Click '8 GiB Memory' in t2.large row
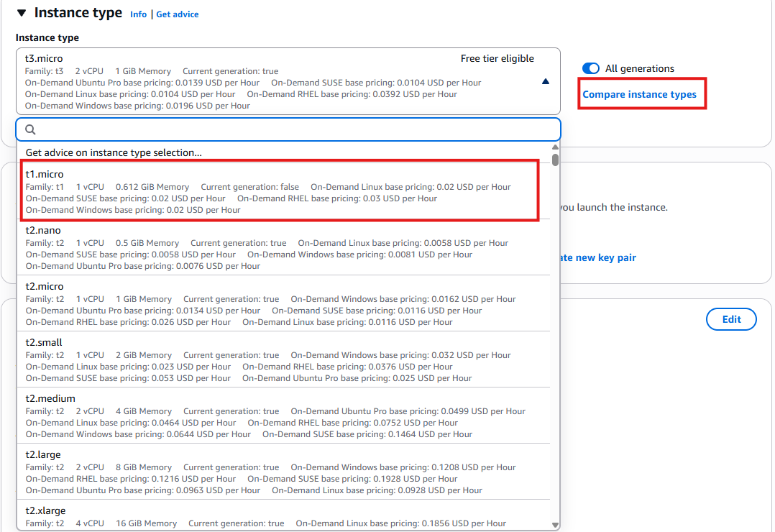 click(x=144, y=467)
